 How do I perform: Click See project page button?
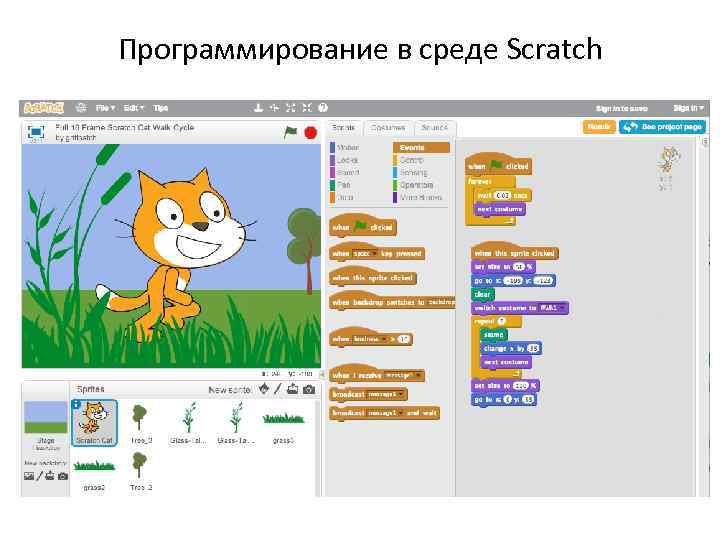pos(662,127)
